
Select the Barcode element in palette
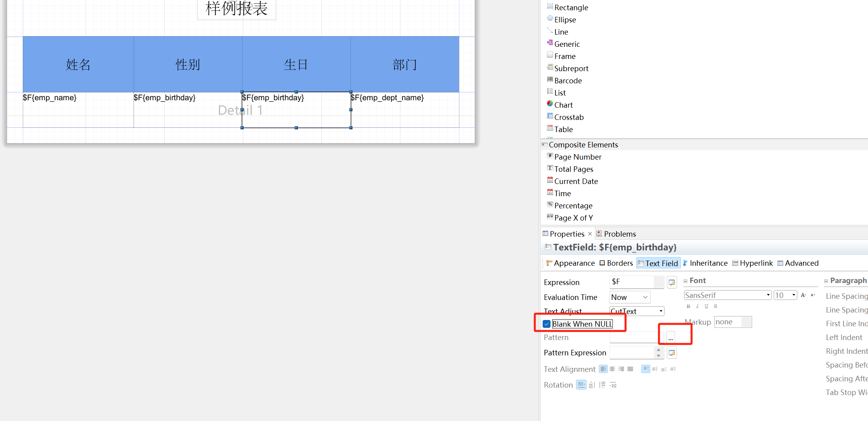click(x=568, y=81)
